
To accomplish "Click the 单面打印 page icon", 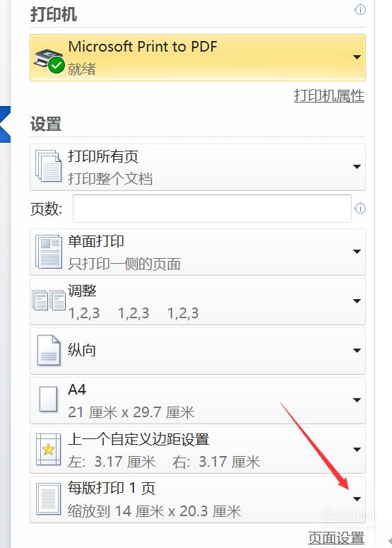I will click(x=49, y=252).
